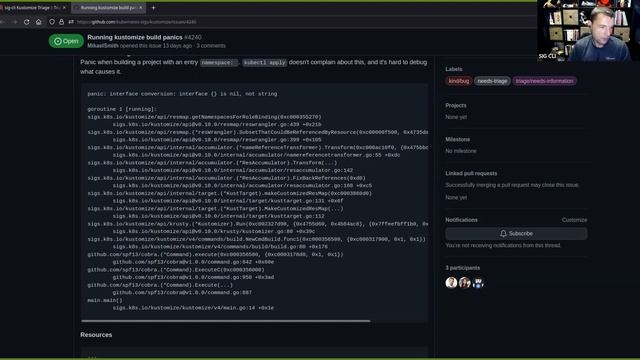Image resolution: width=640 pixels, height=360 pixels.
Task: Select the panic: interface conversion line
Action: (x=182, y=94)
